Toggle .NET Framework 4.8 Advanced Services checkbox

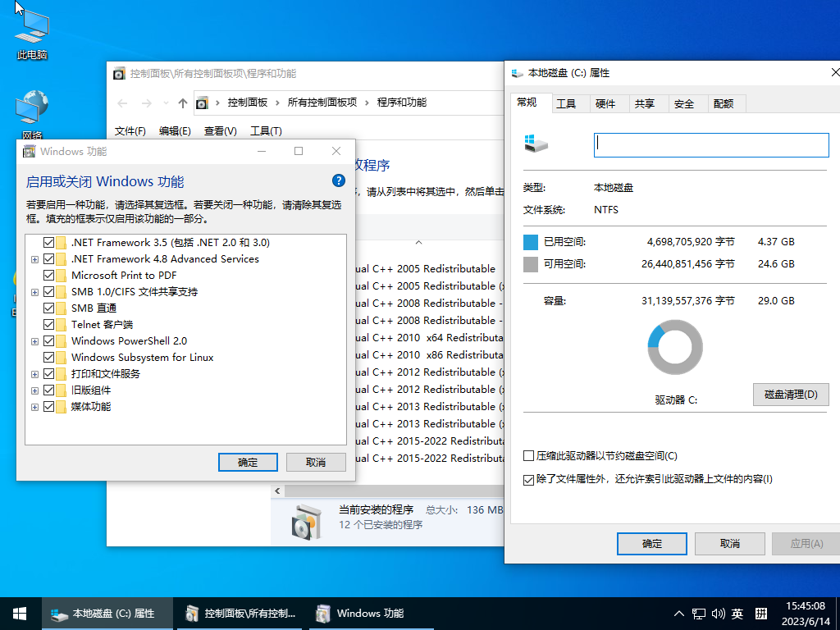point(48,259)
